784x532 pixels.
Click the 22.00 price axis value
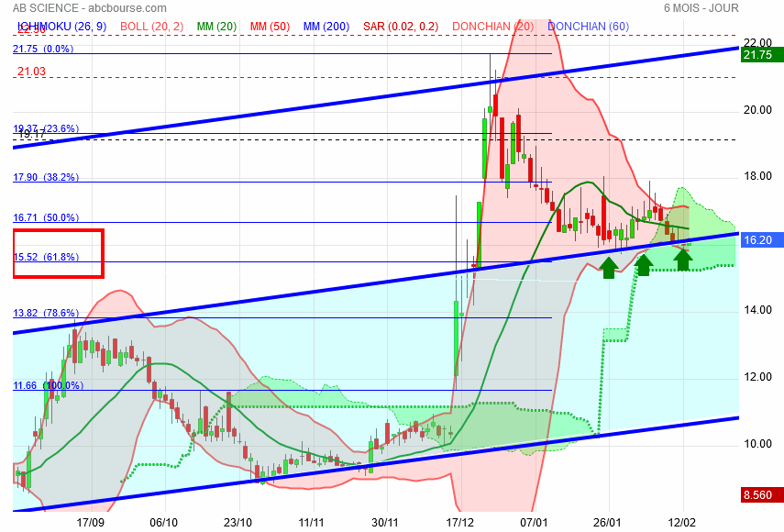757,43
